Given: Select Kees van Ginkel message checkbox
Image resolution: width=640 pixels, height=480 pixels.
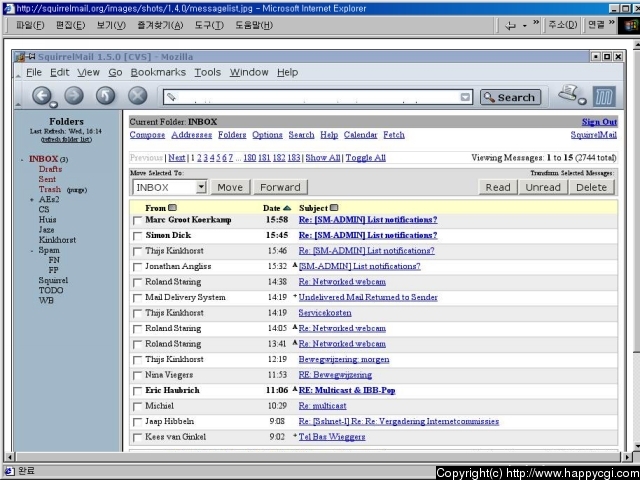Looking at the screenshot, I should 138,438.
